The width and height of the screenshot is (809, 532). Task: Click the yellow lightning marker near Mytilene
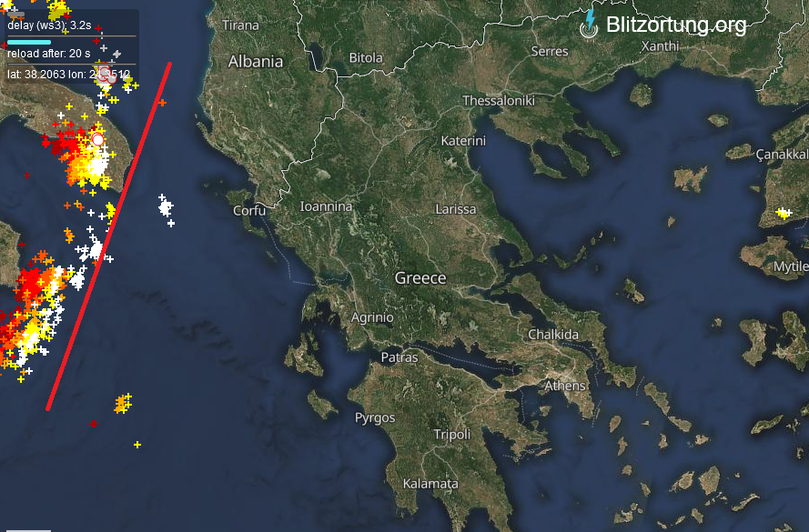784,213
